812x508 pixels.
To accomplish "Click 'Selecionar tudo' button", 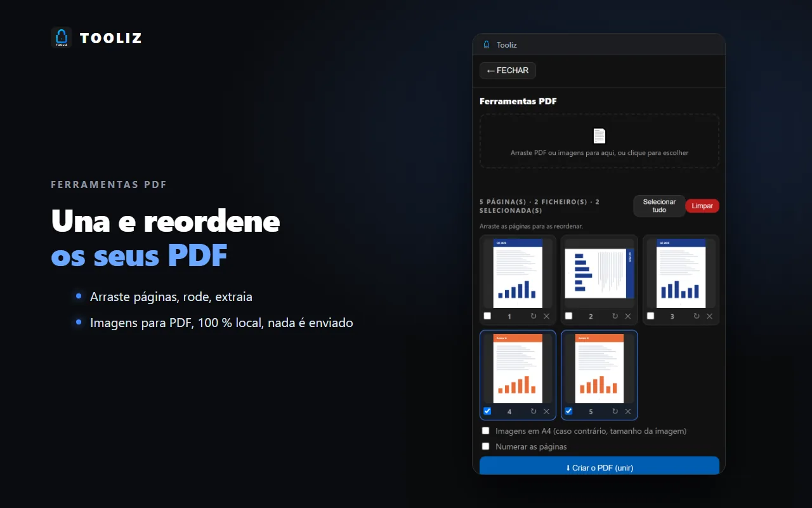I will [659, 206].
